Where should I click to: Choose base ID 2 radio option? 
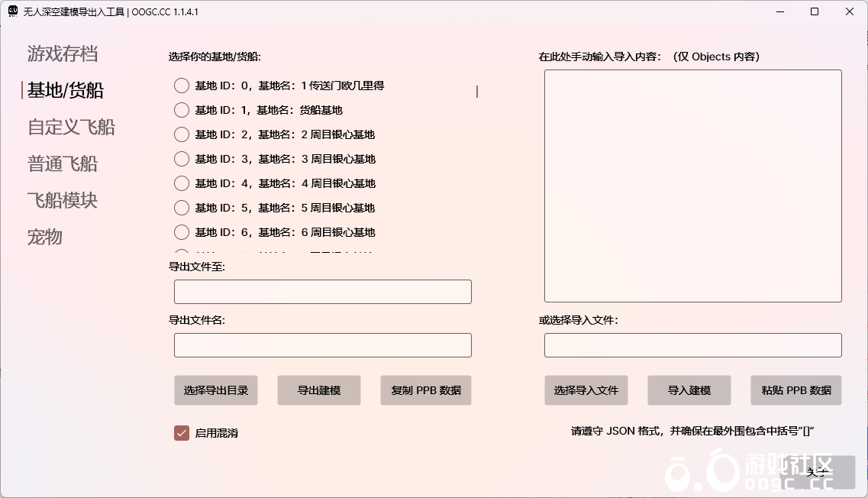[x=182, y=134]
